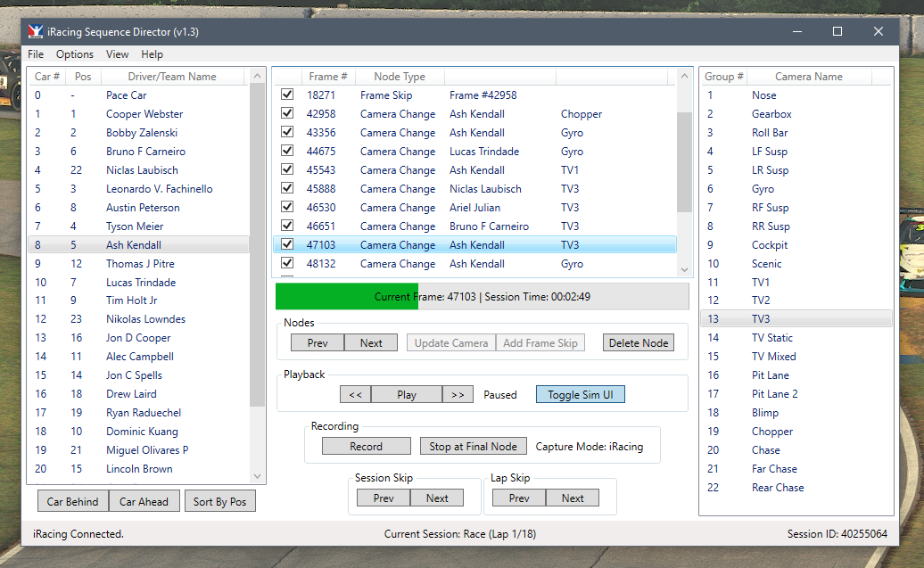Select the Chopper camera in camera list

(x=796, y=432)
